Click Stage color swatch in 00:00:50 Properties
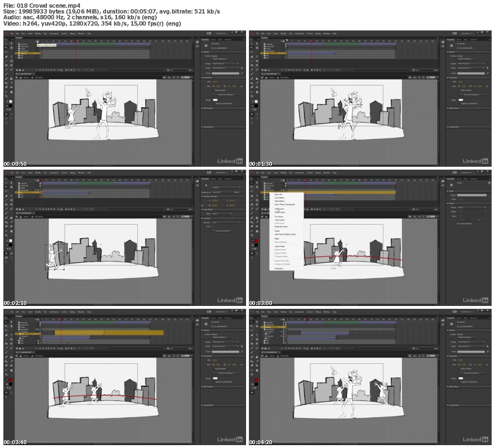Screen dimensions: 495x448 (215, 100)
